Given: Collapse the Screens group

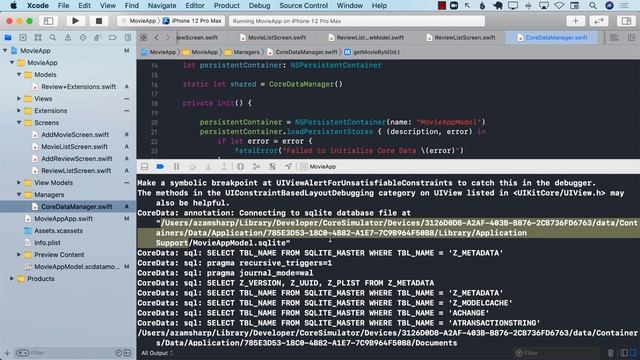Looking at the screenshot, I should pos(19,122).
